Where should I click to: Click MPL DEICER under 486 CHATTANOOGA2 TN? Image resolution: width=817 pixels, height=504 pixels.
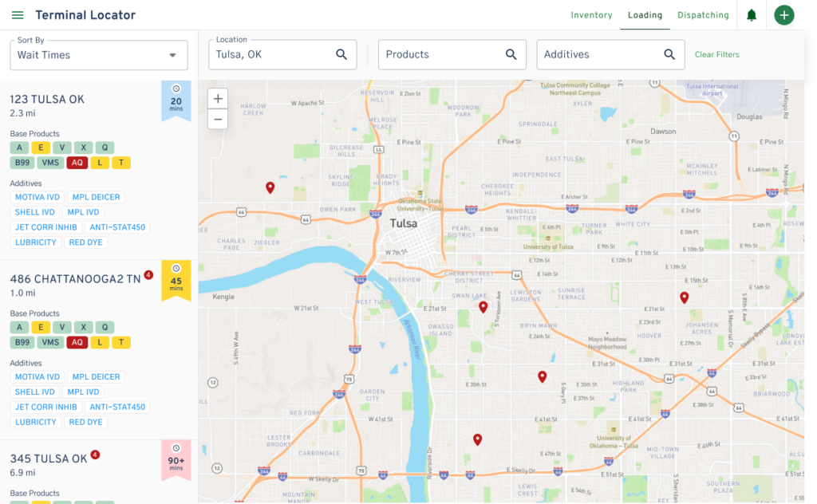(96, 376)
